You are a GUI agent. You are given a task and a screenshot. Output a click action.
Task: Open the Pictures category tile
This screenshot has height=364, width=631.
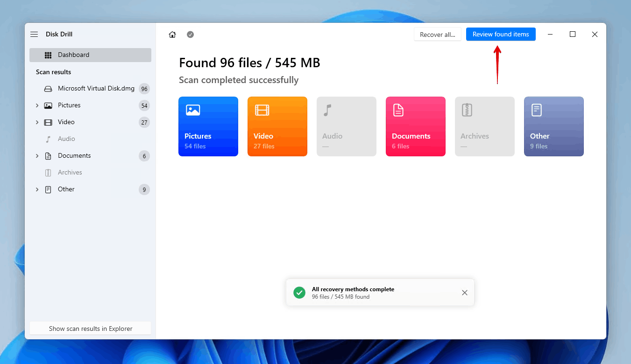pyautogui.click(x=208, y=126)
